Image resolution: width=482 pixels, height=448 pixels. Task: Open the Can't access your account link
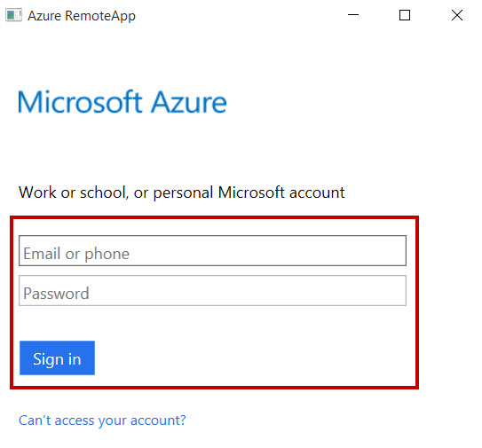102,420
